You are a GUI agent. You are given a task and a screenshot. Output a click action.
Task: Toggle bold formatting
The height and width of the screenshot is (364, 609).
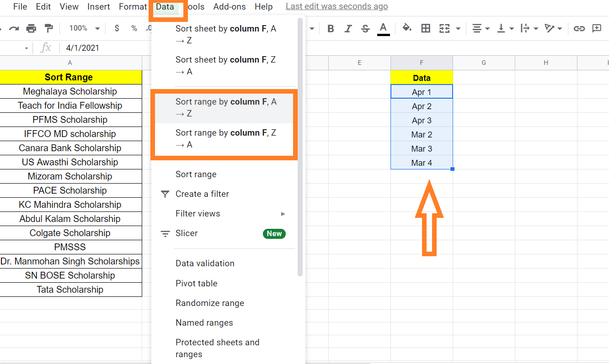(331, 28)
